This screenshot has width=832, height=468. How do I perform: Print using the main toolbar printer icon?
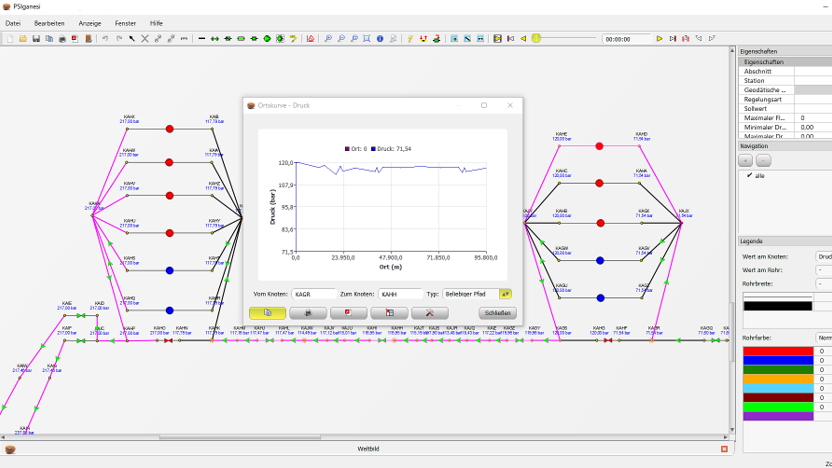pyautogui.click(x=62, y=39)
